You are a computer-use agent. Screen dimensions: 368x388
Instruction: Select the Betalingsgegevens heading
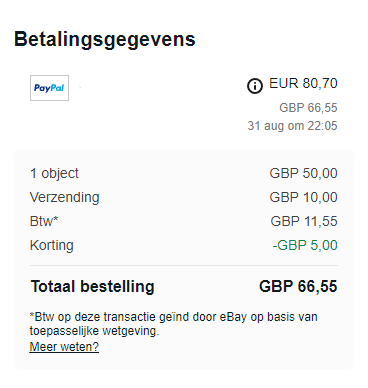pos(105,39)
